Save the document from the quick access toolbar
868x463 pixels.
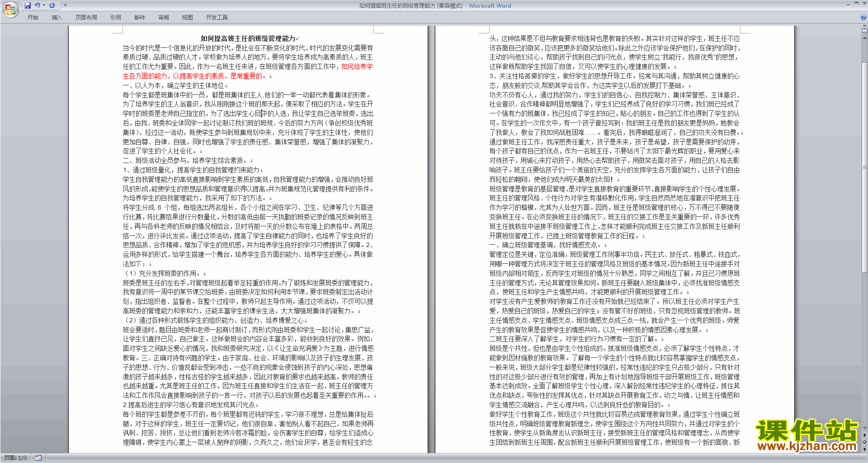click(x=28, y=5)
